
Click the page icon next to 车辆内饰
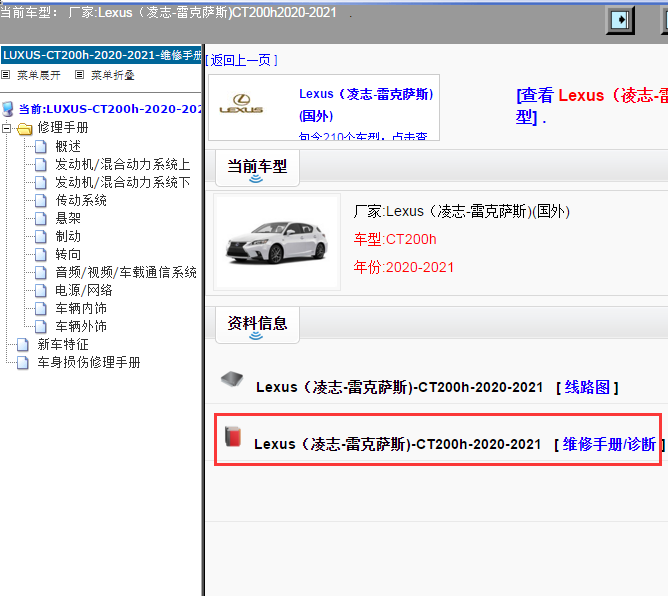click(40, 308)
